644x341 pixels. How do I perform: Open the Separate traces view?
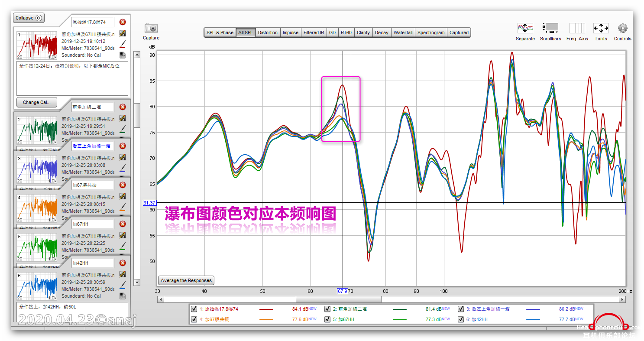[525, 28]
